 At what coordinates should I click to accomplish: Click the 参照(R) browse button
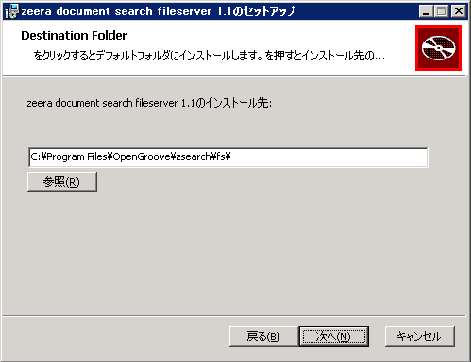[62, 182]
